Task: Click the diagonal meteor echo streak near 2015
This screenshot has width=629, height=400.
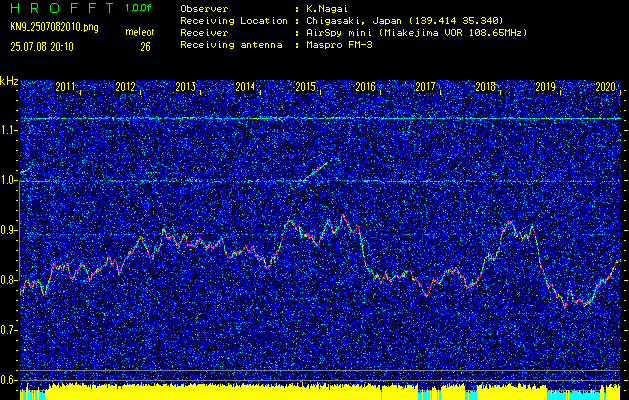Action: pos(314,172)
